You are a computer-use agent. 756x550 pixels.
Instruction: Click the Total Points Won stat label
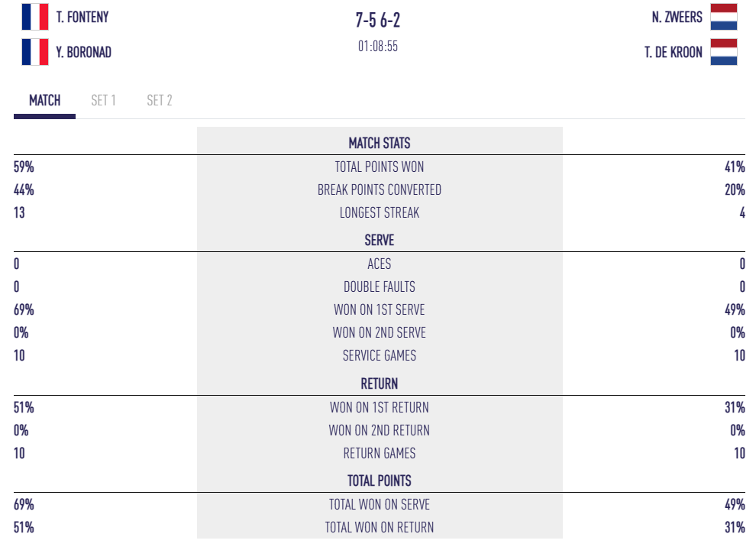[380, 167]
